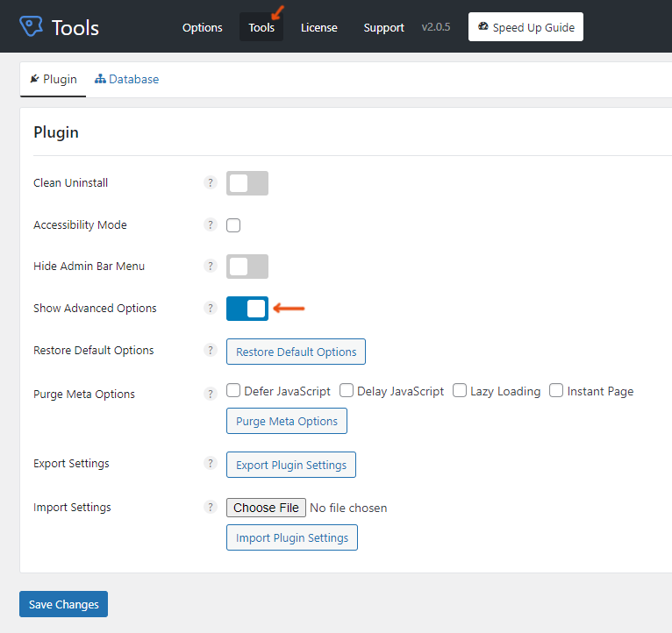Open help tooltip for Accessibility Mode
The height and width of the screenshot is (633, 672).
point(210,224)
